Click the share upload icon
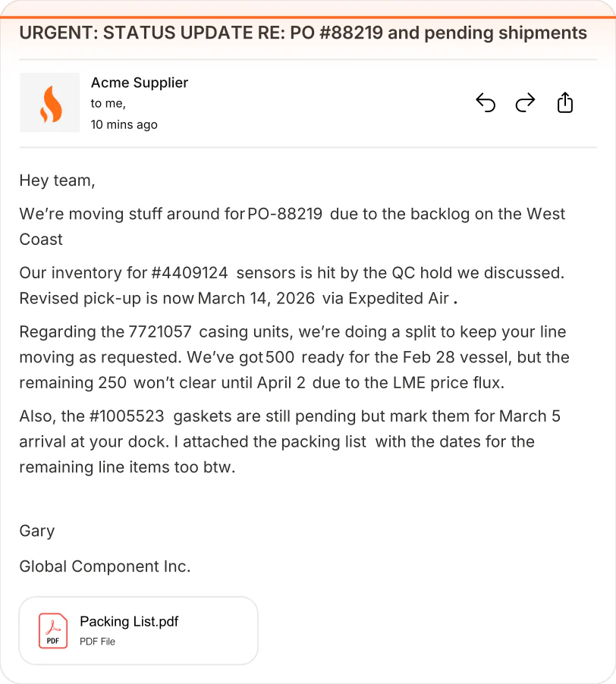The image size is (616, 684). click(565, 102)
